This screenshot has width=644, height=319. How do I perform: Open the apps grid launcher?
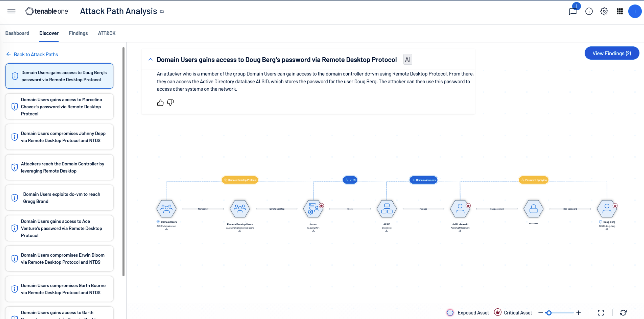tap(620, 11)
